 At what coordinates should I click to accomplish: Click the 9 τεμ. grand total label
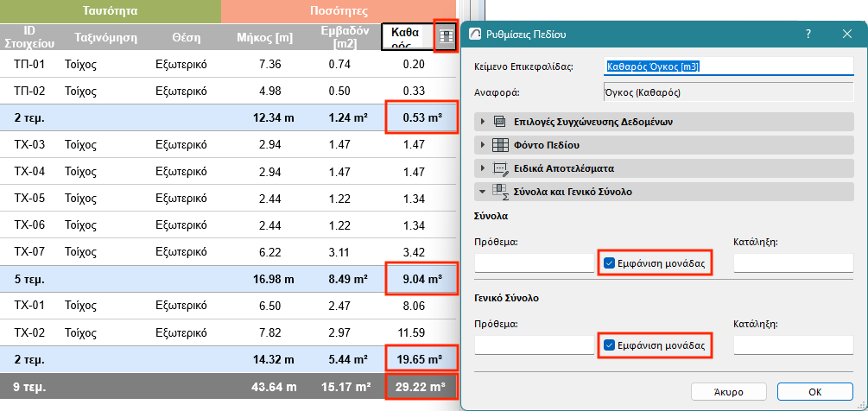coord(30,387)
